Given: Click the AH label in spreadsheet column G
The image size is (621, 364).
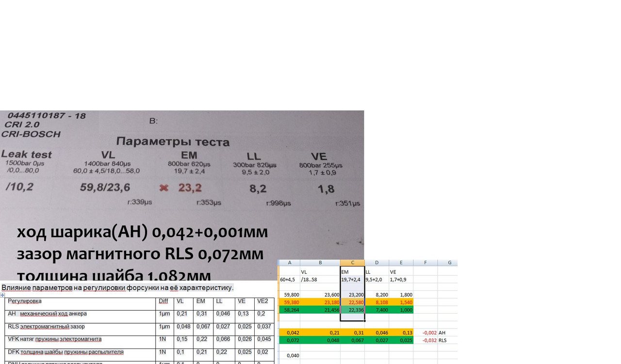Looking at the screenshot, I should [442, 333].
